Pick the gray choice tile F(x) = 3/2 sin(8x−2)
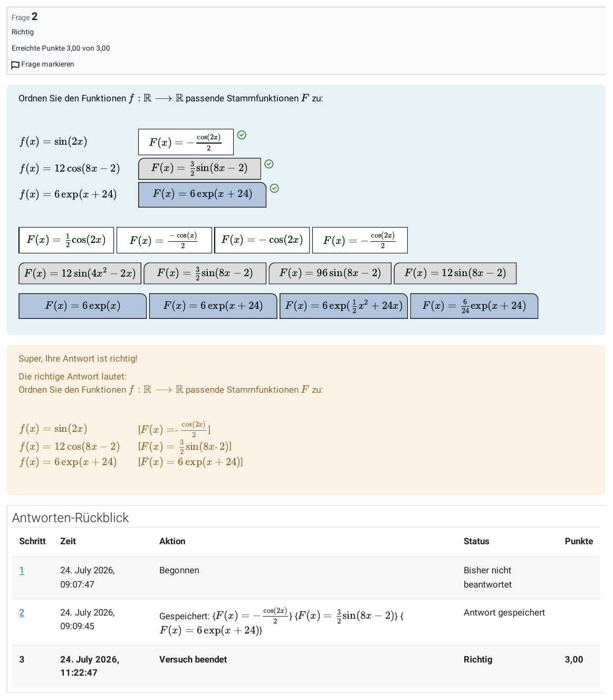This screenshot has height=700, width=613. coord(205,273)
